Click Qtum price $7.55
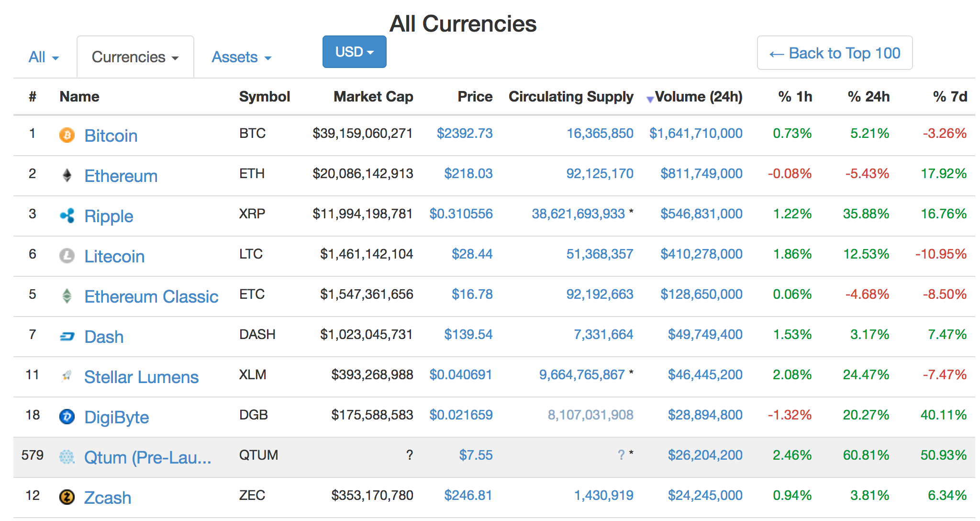 (x=476, y=455)
